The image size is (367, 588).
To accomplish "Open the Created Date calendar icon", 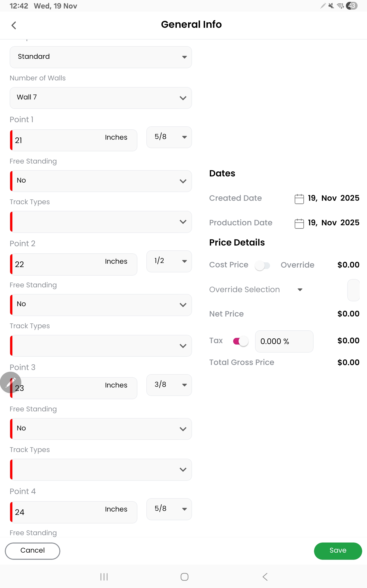I will point(299,199).
